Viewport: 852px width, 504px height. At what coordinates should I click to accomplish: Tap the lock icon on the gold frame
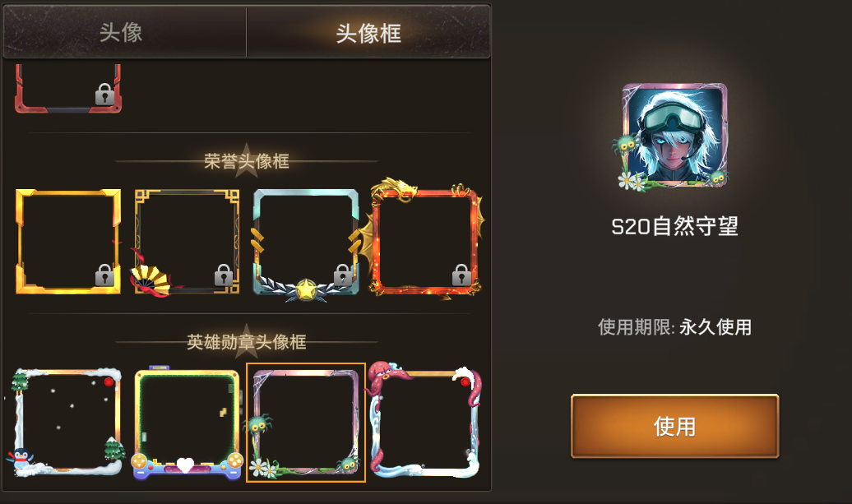(x=104, y=275)
